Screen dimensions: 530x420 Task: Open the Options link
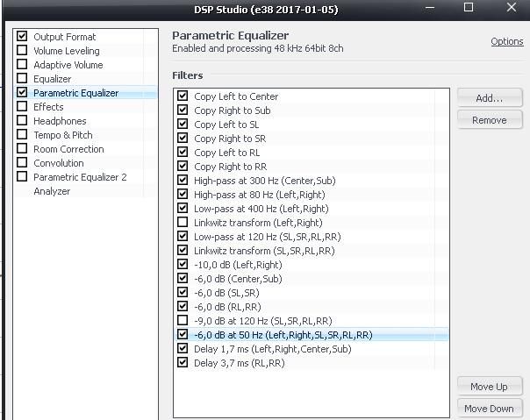[x=506, y=42]
